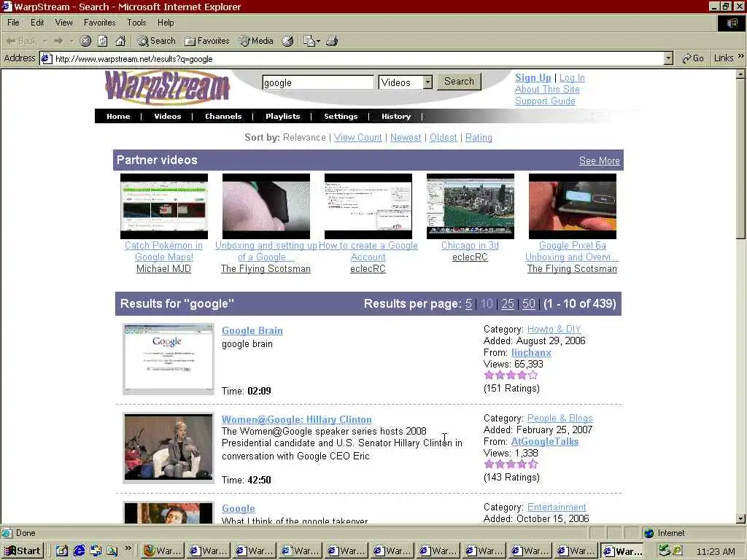The height and width of the screenshot is (560, 747).
Task: Open the File menu
Action: [13, 23]
